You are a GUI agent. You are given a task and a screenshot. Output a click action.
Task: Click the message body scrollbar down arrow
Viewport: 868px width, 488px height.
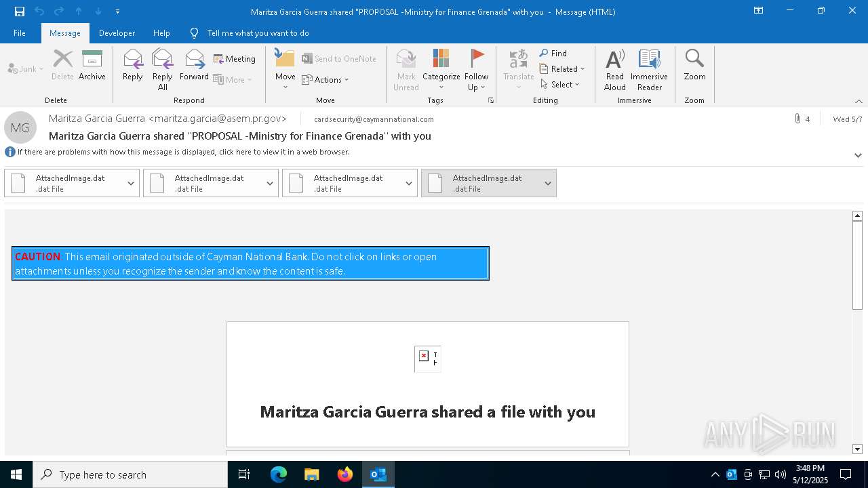point(857,449)
